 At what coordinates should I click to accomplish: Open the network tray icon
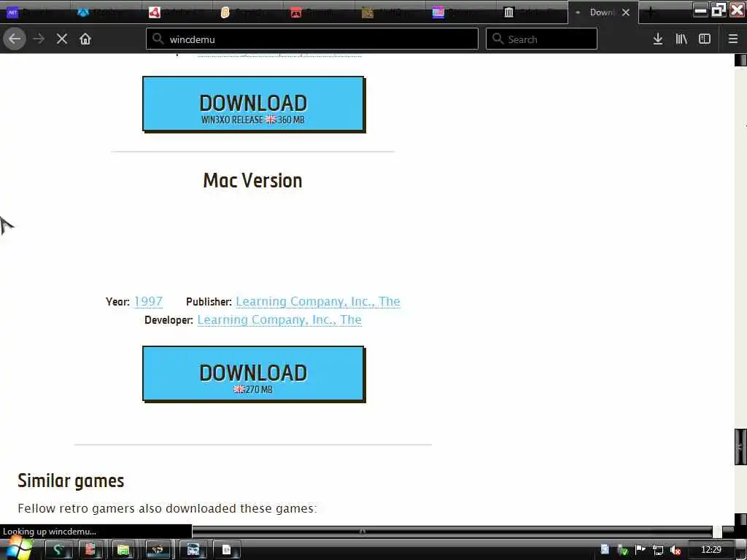[658, 551]
